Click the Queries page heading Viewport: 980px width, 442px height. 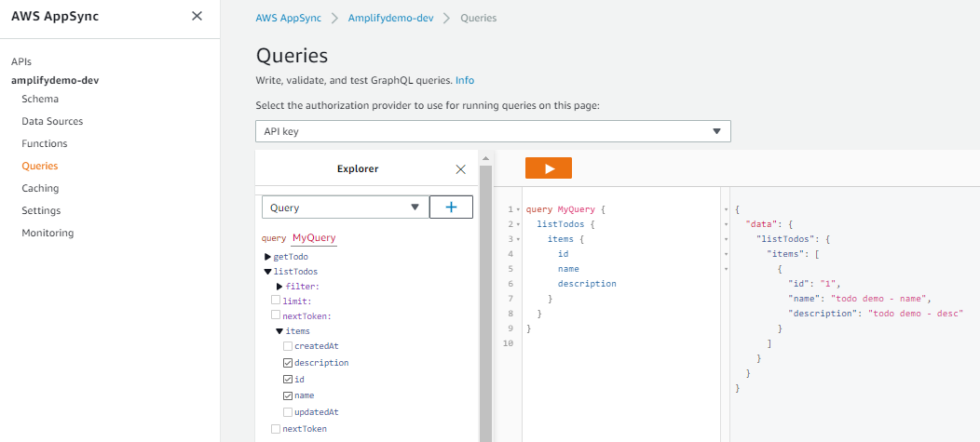pos(292,55)
